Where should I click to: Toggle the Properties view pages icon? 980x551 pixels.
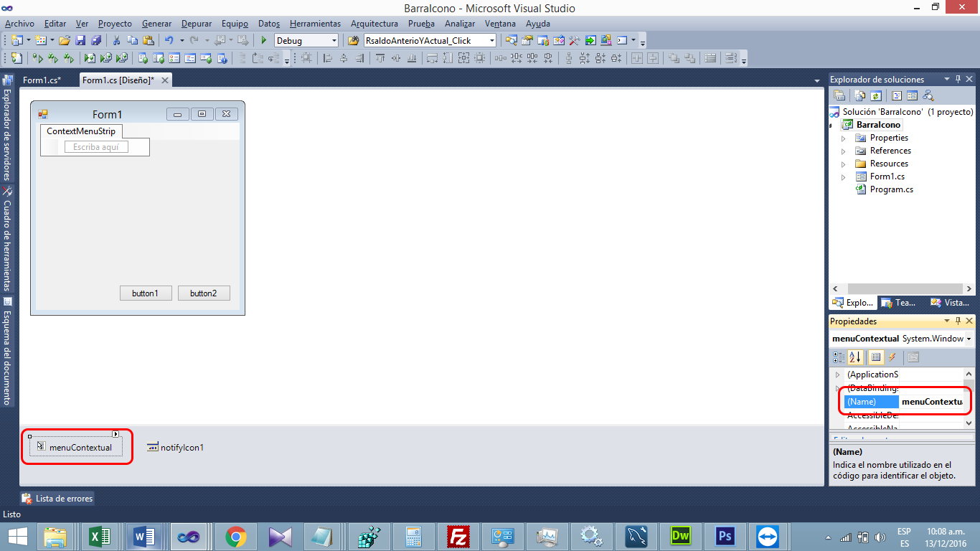913,357
